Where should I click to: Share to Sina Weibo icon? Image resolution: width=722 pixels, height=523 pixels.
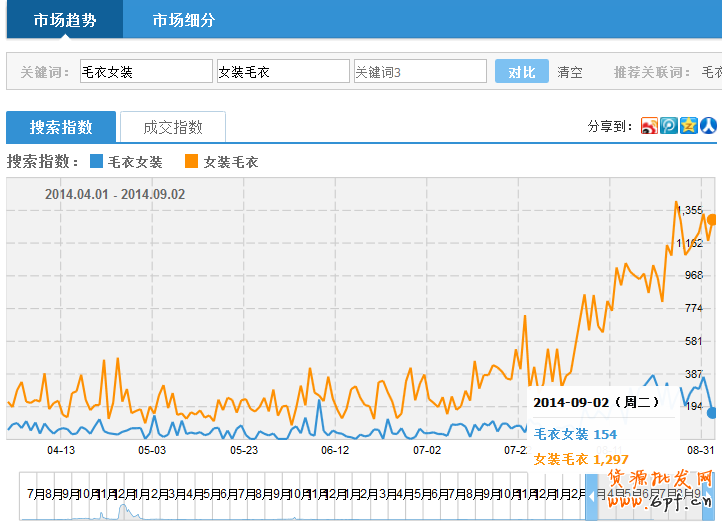coord(649,126)
